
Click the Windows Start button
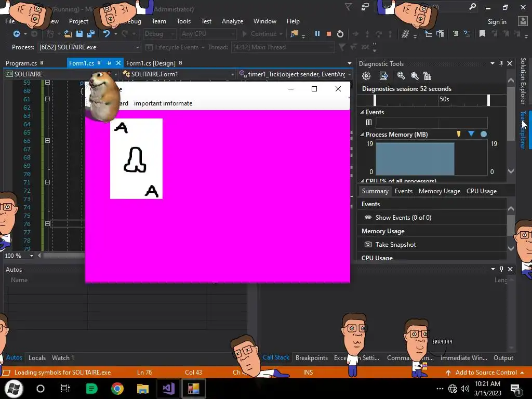14,389
